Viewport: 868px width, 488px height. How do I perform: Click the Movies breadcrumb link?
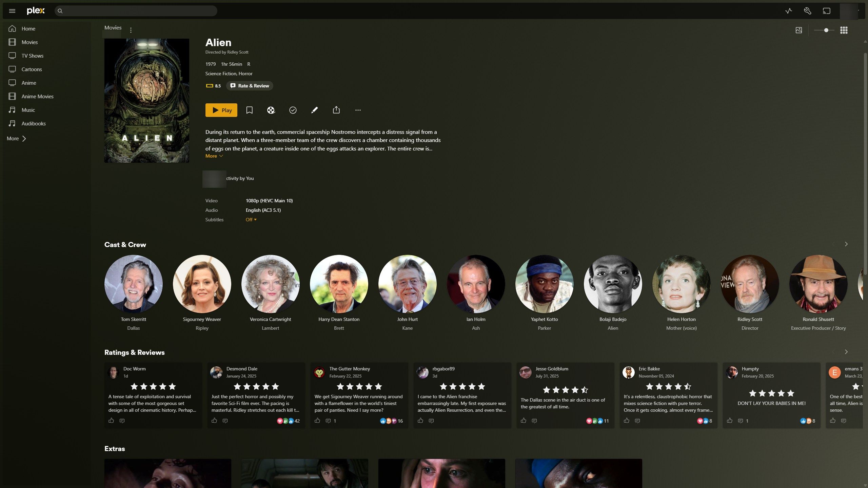coord(113,28)
